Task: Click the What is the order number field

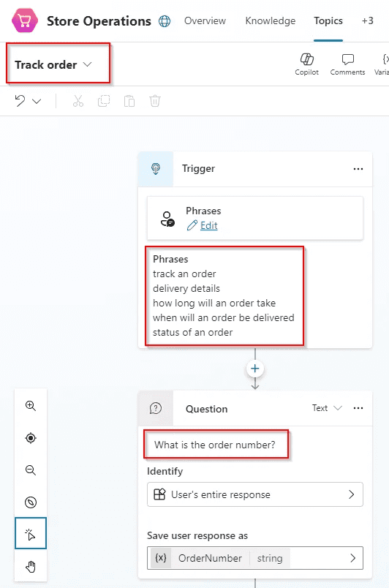Action: click(x=216, y=445)
